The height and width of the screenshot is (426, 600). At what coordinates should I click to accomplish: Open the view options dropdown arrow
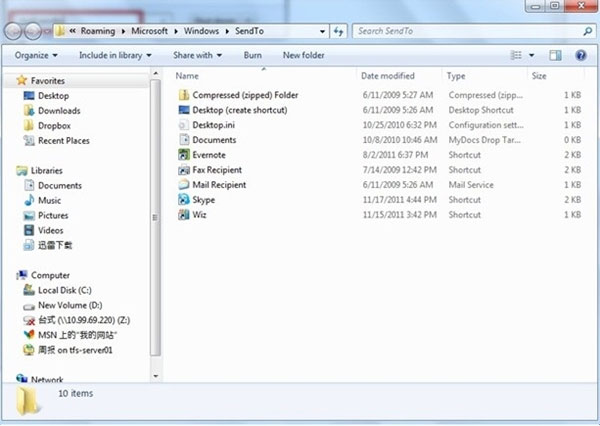(532, 55)
